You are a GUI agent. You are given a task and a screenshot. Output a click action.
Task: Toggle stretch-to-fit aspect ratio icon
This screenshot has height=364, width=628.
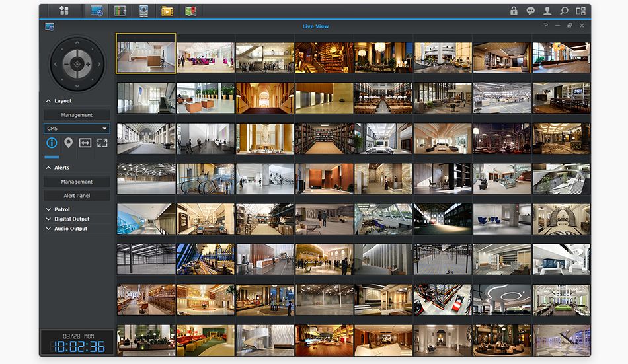point(85,143)
